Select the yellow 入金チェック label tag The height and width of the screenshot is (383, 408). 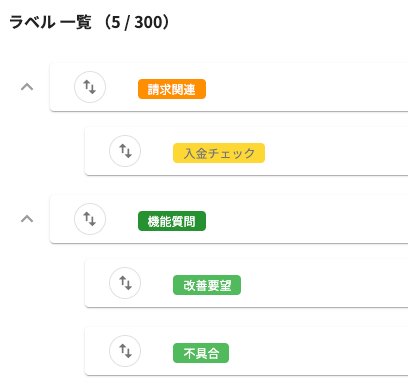point(219,153)
